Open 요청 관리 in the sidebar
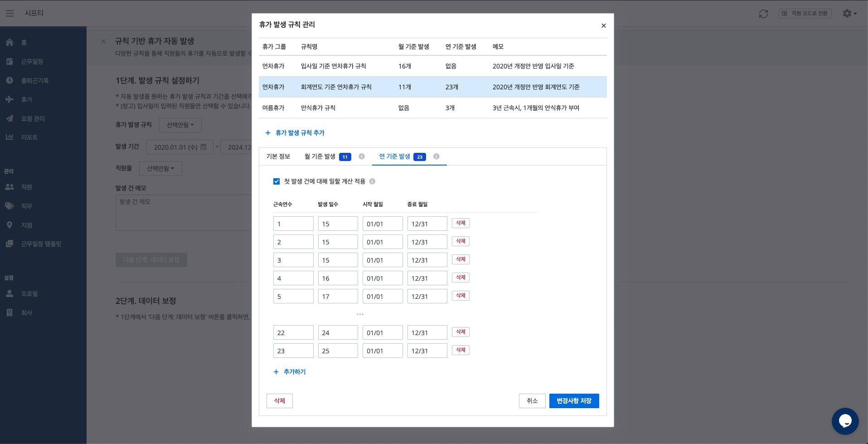The width and height of the screenshot is (868, 444). (33, 118)
